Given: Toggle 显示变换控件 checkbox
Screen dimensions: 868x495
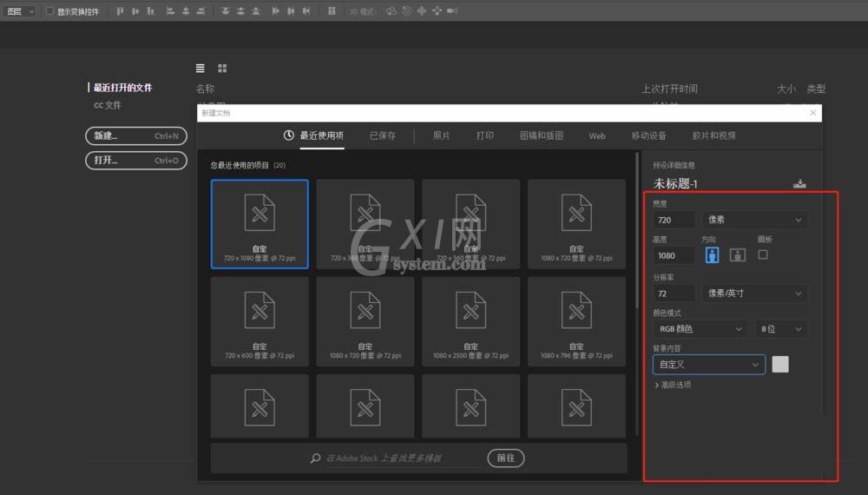Looking at the screenshot, I should (x=49, y=11).
